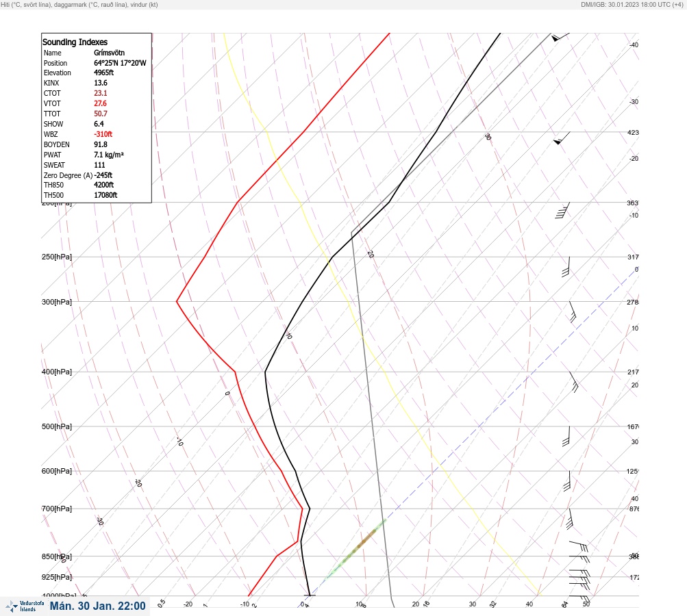Click the red VTOT value 27.6
687x616 pixels.
pos(100,103)
